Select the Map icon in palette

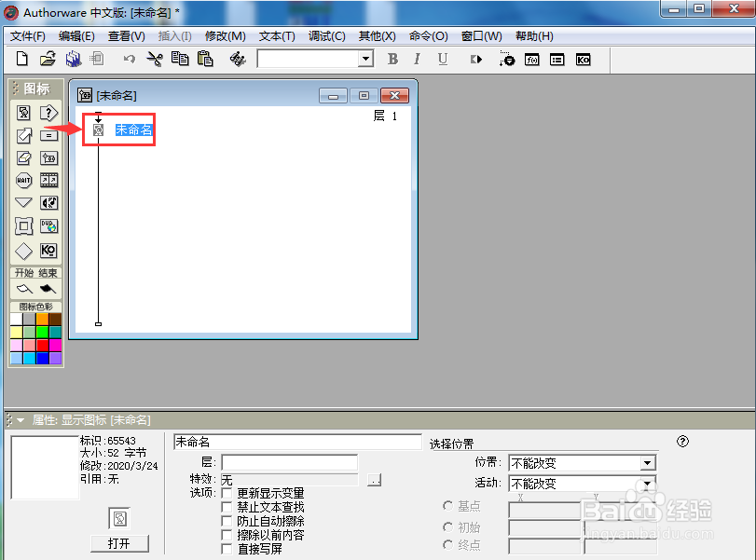[48, 158]
